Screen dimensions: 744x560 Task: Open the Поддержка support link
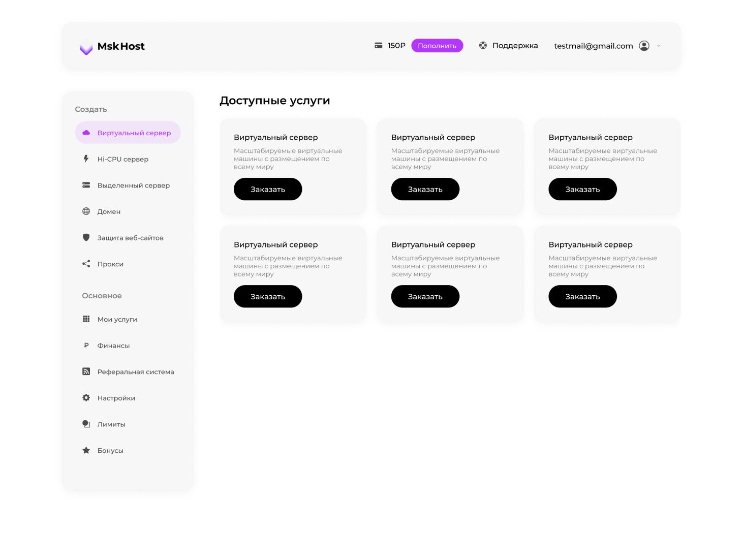pos(514,46)
